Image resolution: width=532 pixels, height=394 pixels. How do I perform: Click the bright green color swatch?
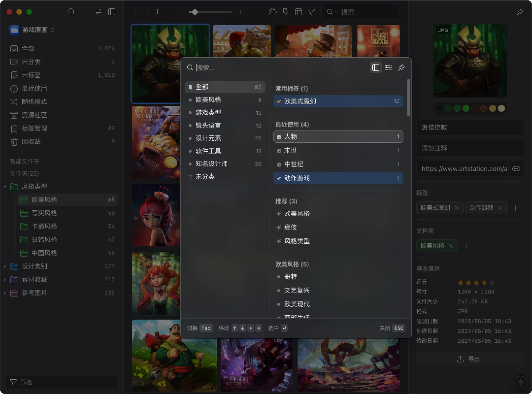pyautogui.click(x=466, y=109)
